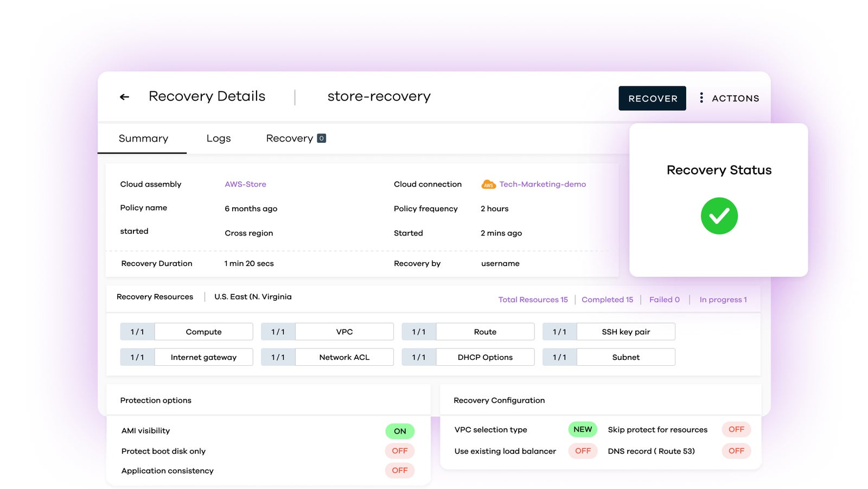Enable Use existing load balancer
Screen dimensions: 868x489
(583, 450)
